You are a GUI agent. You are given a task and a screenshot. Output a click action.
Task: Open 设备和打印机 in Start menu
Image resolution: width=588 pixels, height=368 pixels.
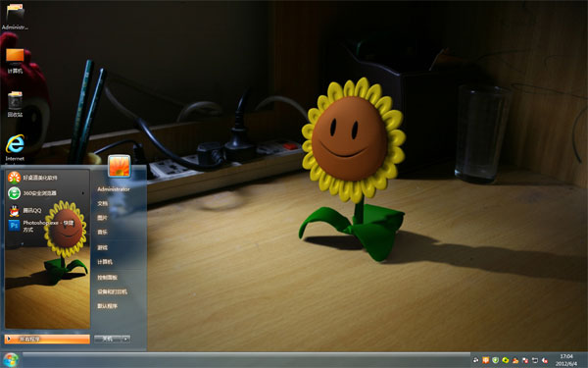pos(112,291)
